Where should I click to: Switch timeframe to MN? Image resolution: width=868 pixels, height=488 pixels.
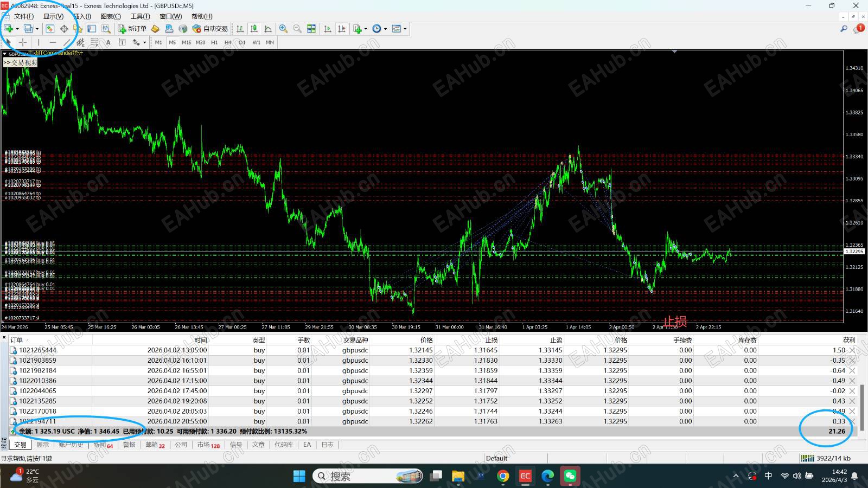click(270, 42)
